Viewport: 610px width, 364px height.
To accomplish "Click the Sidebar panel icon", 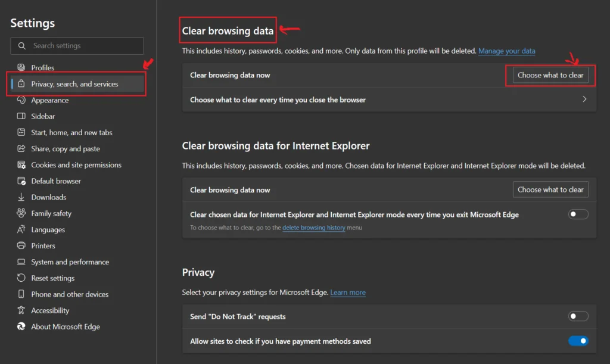I will coord(21,116).
